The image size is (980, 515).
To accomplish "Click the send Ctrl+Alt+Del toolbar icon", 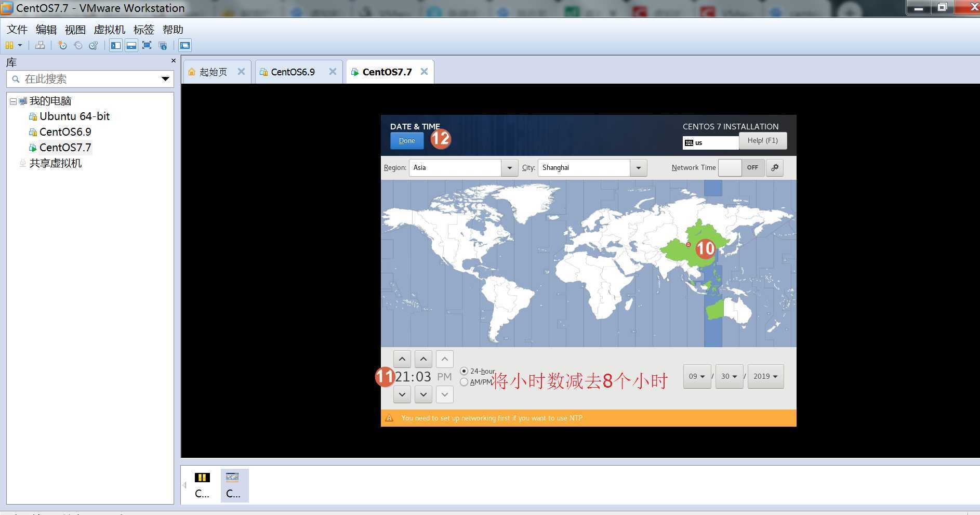I will coord(40,45).
